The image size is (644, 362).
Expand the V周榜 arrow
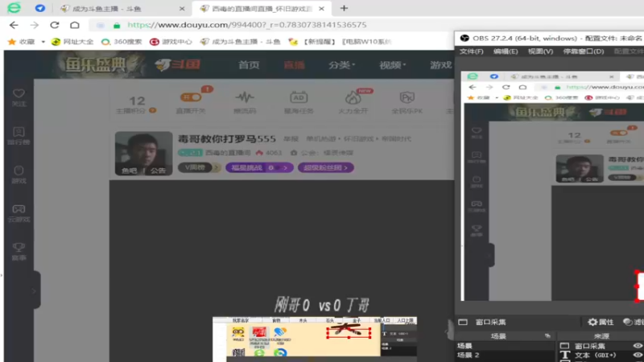(216, 167)
